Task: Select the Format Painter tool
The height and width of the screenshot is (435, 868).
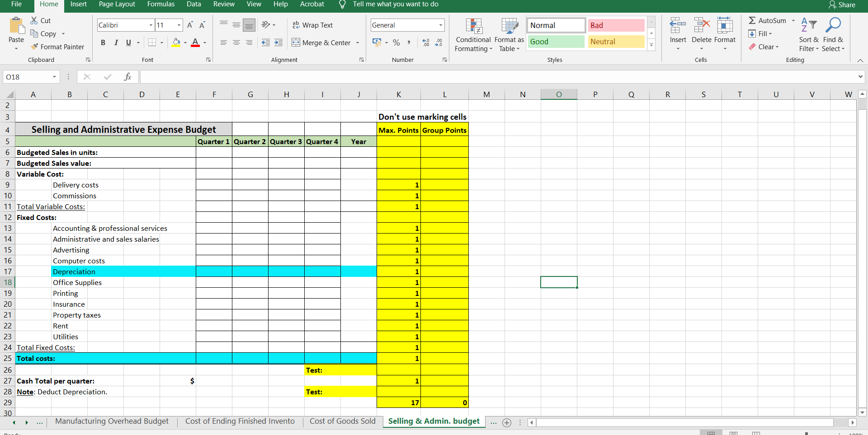Action: pyautogui.click(x=58, y=47)
